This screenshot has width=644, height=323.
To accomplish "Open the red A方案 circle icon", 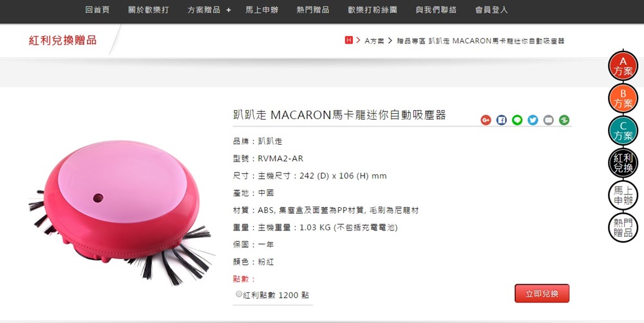I will pyautogui.click(x=623, y=66).
